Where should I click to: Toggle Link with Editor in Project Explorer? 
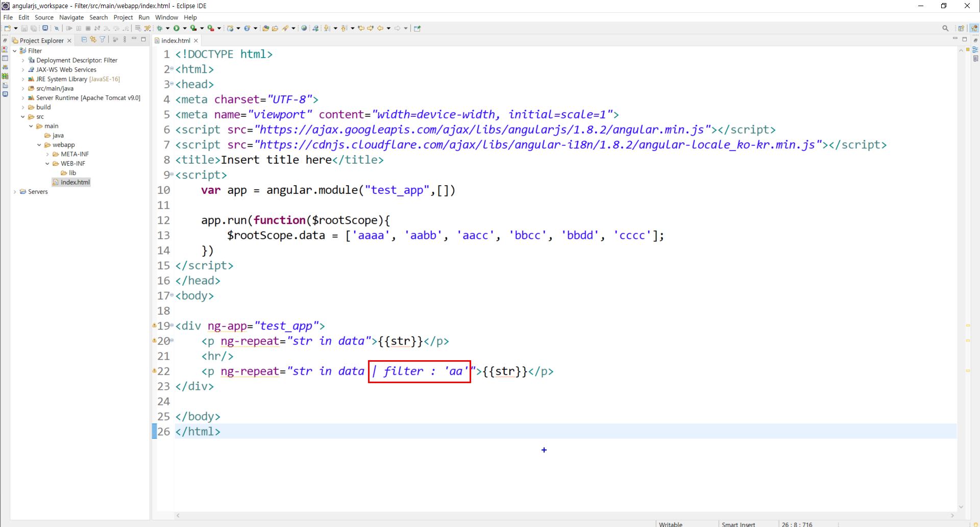pos(93,39)
